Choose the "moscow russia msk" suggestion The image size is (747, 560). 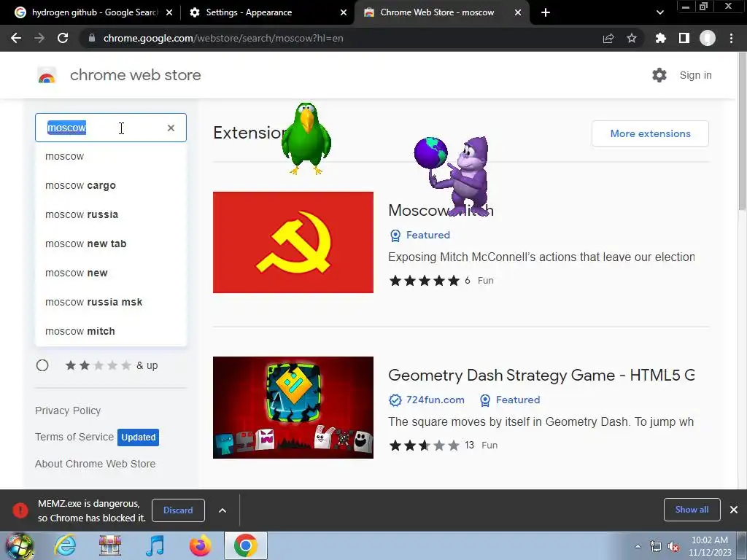[111, 302]
